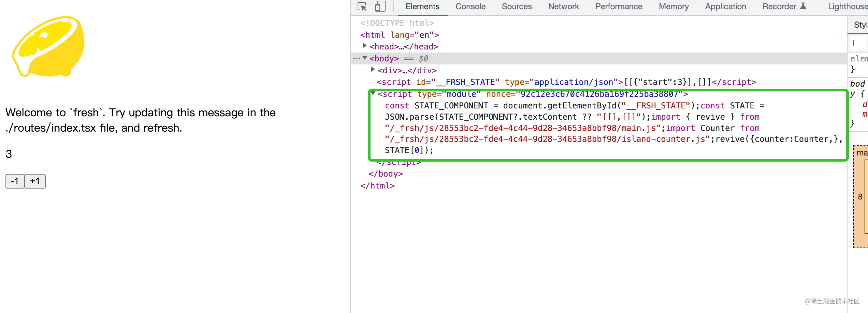Image resolution: width=868 pixels, height=313 pixels.
Task: Open the Performance tab
Action: [x=619, y=6]
